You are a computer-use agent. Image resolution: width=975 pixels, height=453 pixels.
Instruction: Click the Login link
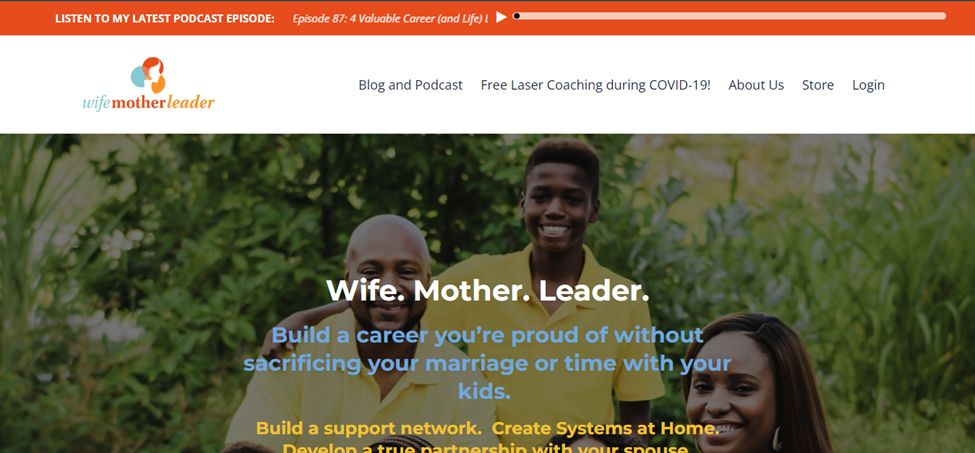[x=868, y=85]
